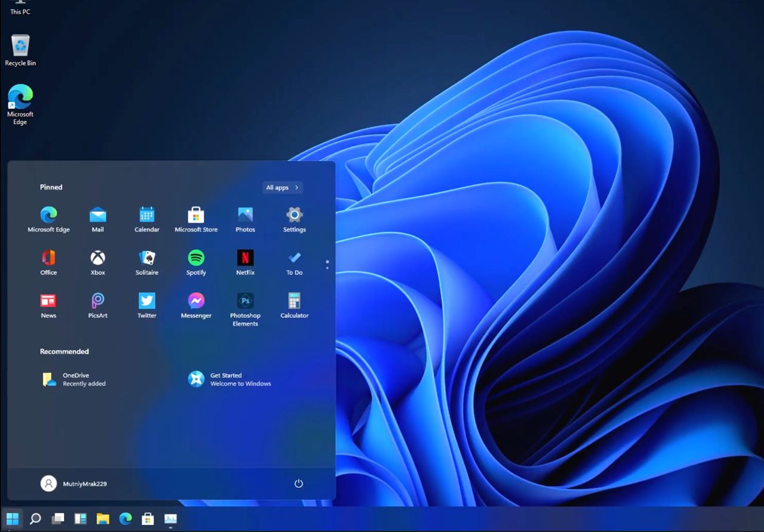This screenshot has width=764, height=532.
Task: Launch the Messenger app
Action: [196, 305]
